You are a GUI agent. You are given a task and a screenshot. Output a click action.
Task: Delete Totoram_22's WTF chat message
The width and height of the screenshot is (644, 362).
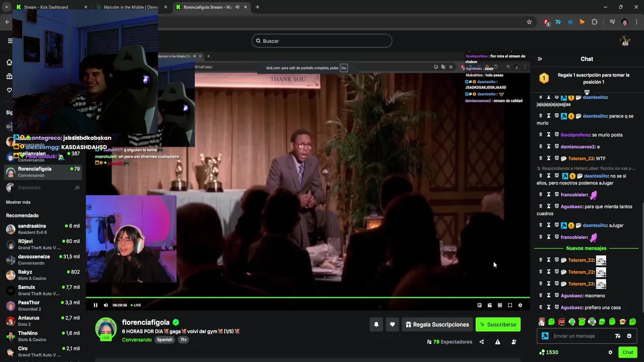click(x=541, y=158)
